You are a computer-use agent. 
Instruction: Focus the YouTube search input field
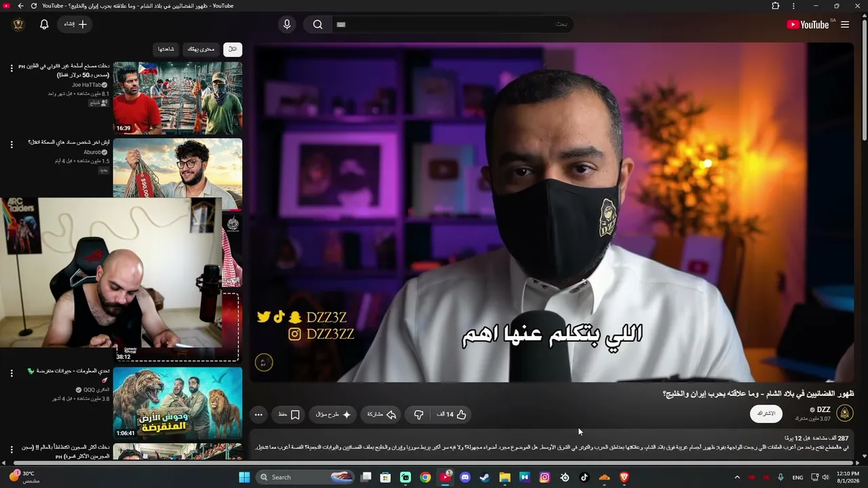(x=452, y=24)
